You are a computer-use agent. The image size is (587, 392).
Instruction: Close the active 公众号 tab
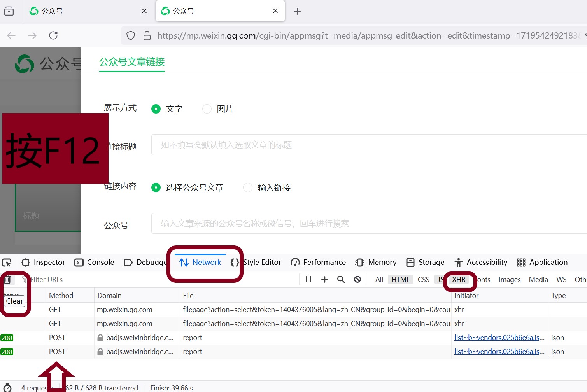coord(275,11)
